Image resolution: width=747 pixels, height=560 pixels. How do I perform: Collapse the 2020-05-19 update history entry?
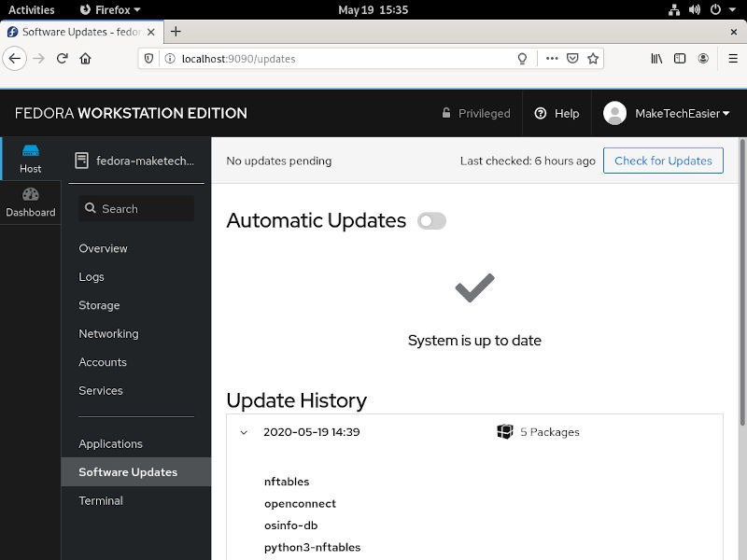[243, 432]
